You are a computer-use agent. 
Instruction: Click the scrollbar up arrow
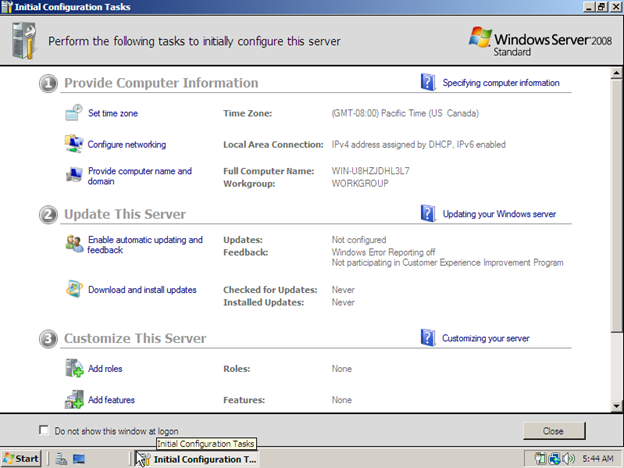pos(616,72)
